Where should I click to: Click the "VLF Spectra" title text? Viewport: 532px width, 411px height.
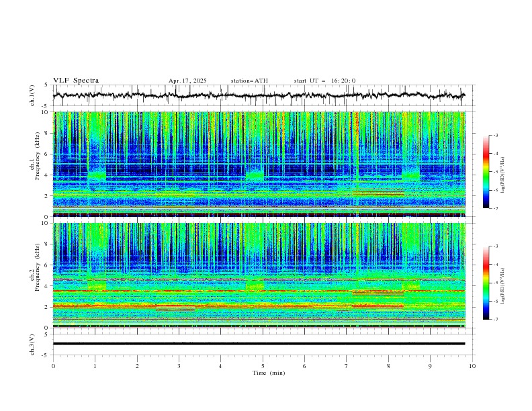[x=76, y=81]
